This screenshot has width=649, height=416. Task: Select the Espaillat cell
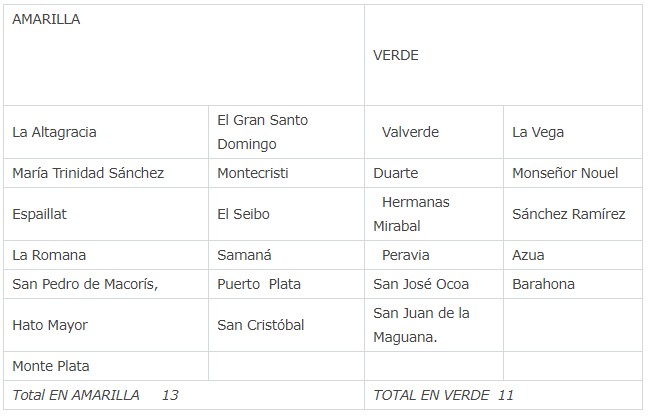click(40, 214)
